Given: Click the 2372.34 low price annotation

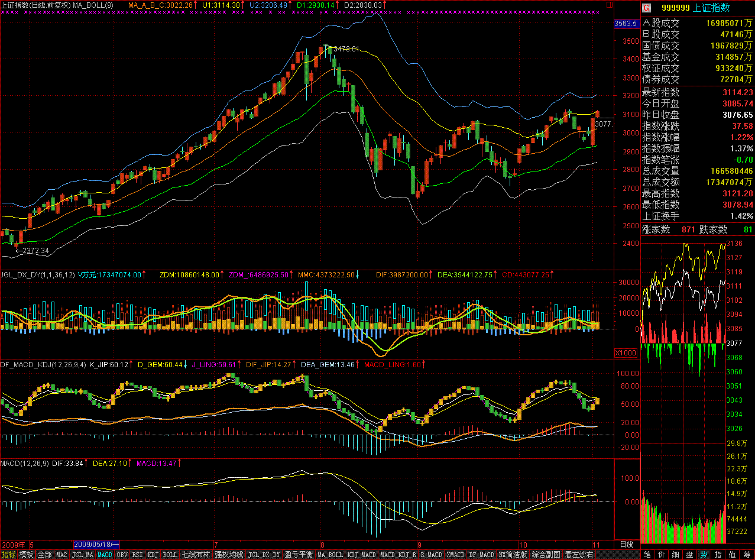Looking at the screenshot, I should point(35,251).
